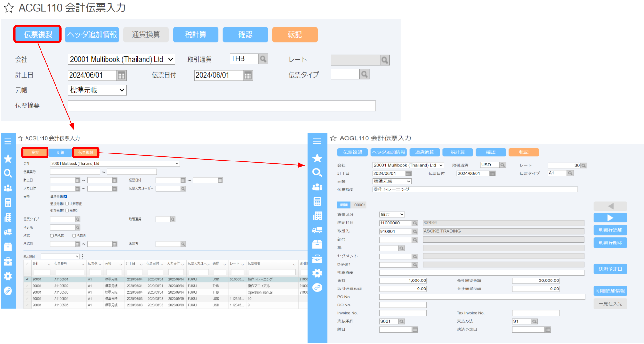Open favorites star in the search screen sidebar

point(8,159)
